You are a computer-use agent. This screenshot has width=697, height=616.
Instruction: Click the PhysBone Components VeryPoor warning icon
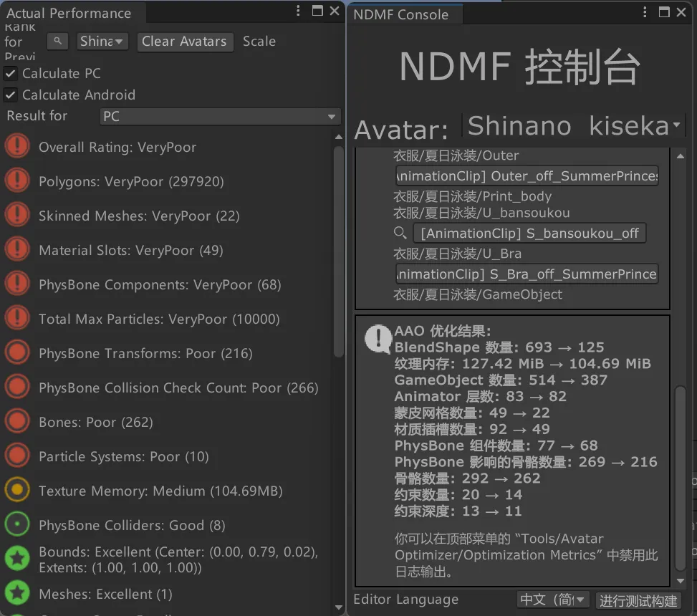(17, 284)
